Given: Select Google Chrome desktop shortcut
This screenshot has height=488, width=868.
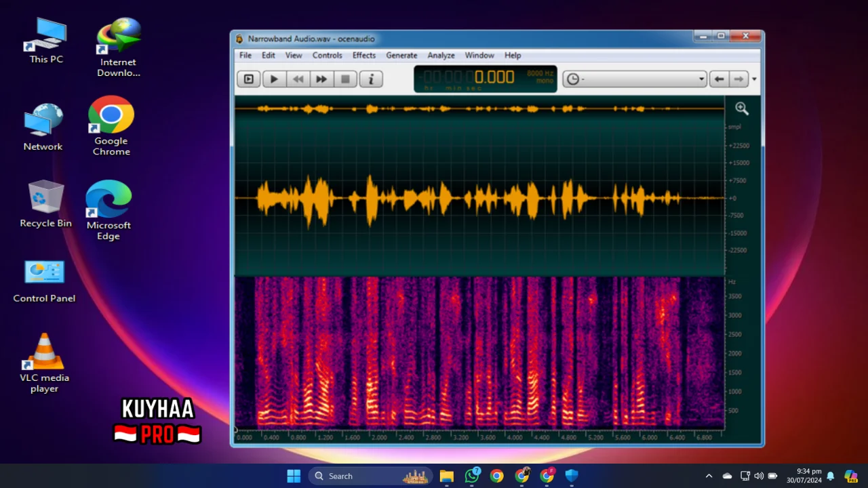Looking at the screenshot, I should 111,126.
